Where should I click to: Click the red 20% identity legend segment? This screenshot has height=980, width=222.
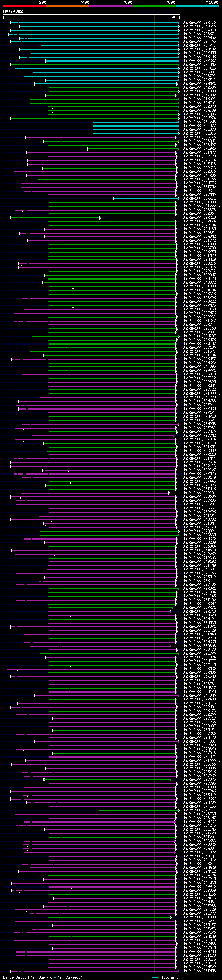pos(25,6)
